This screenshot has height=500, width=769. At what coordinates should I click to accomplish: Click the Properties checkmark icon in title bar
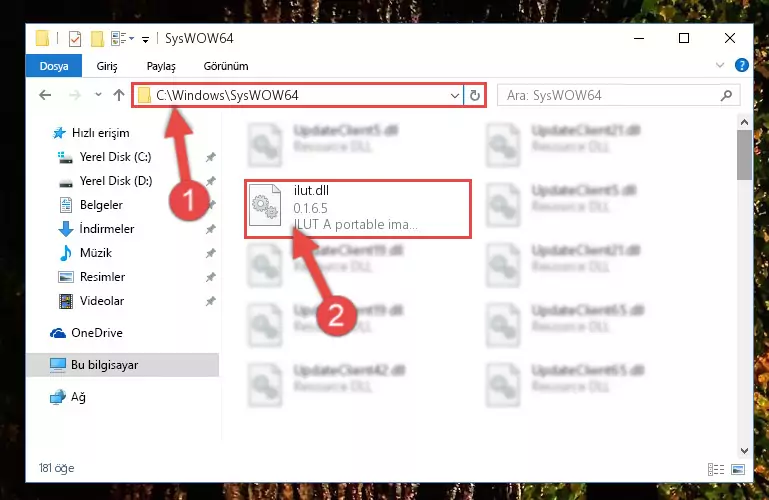click(x=75, y=38)
